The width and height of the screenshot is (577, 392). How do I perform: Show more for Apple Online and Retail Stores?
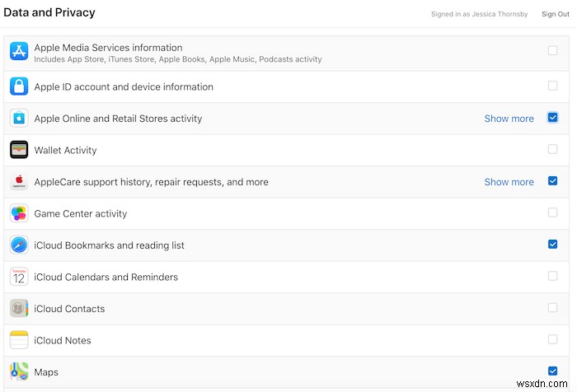point(509,119)
